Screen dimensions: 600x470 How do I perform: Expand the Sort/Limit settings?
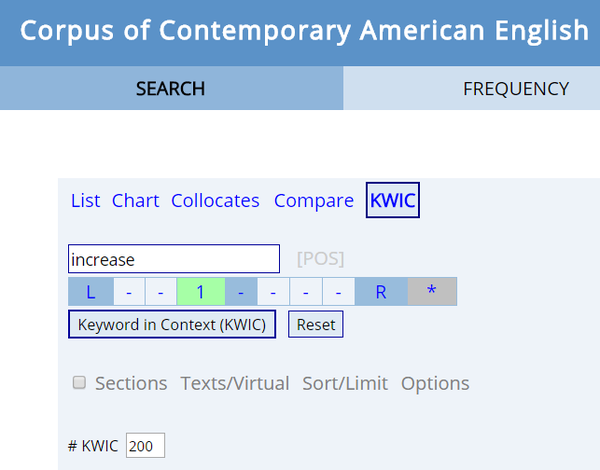click(x=345, y=383)
